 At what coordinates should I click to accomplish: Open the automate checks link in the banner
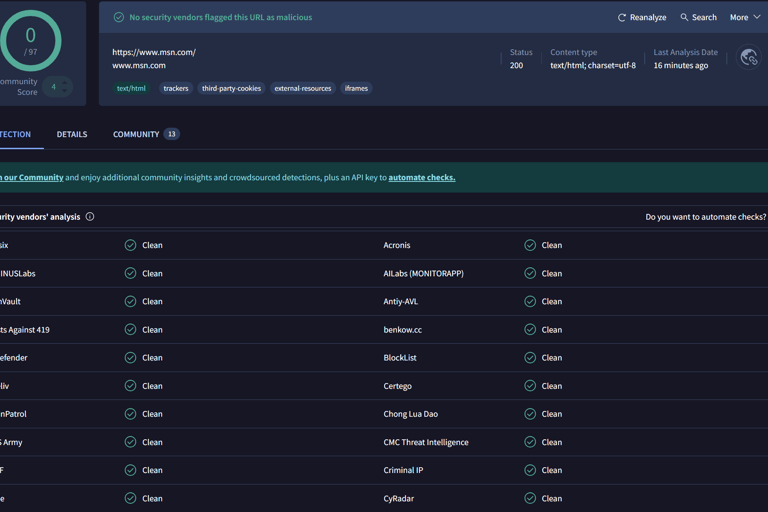[x=422, y=177]
